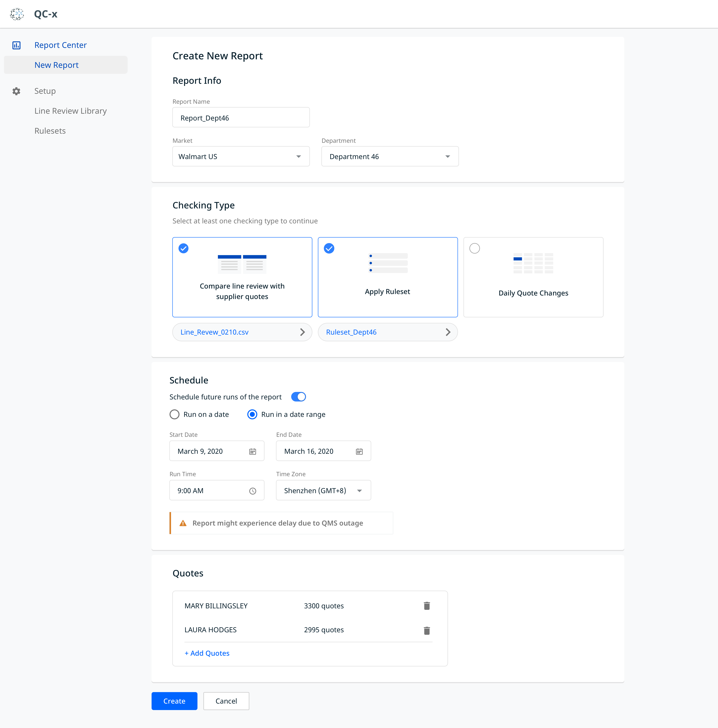The height and width of the screenshot is (728, 718).
Task: Click the QC-x logo icon
Action: 17,14
